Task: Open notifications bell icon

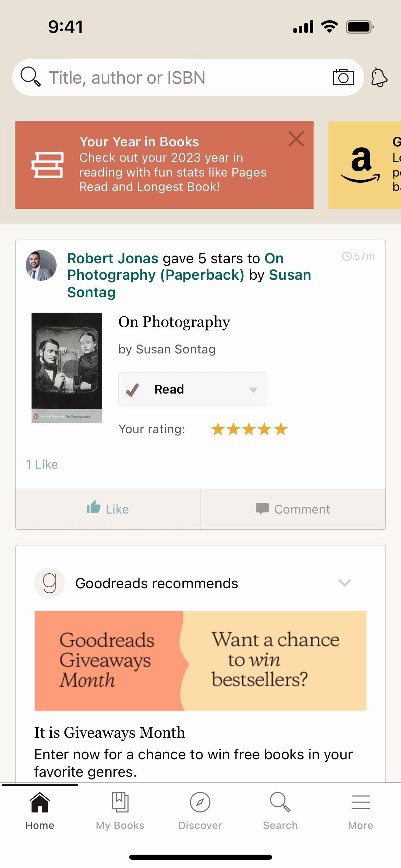Action: [379, 77]
